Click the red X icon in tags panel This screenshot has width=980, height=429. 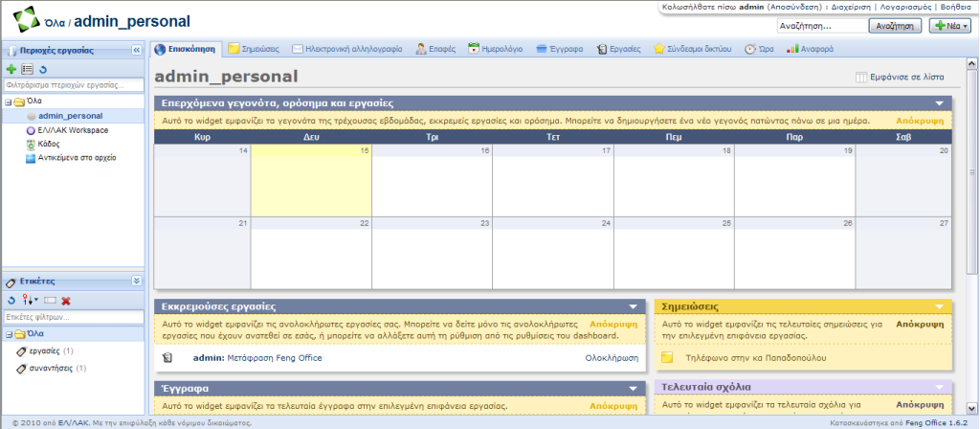click(x=66, y=301)
